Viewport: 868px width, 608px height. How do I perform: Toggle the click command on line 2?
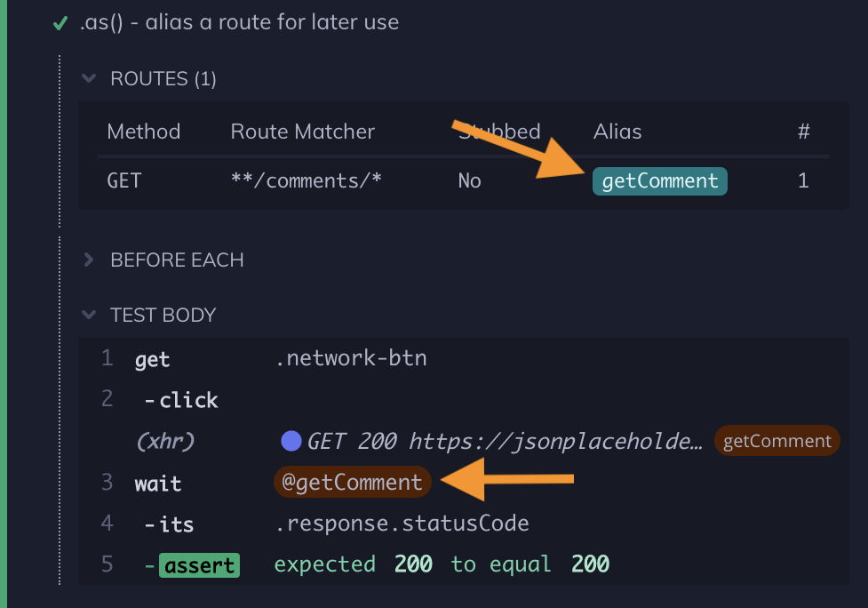tap(180, 400)
